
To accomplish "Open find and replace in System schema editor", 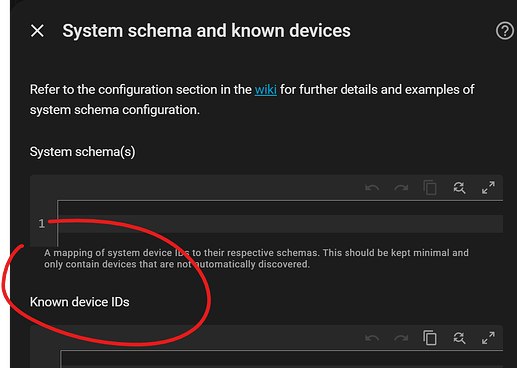I will click(459, 188).
